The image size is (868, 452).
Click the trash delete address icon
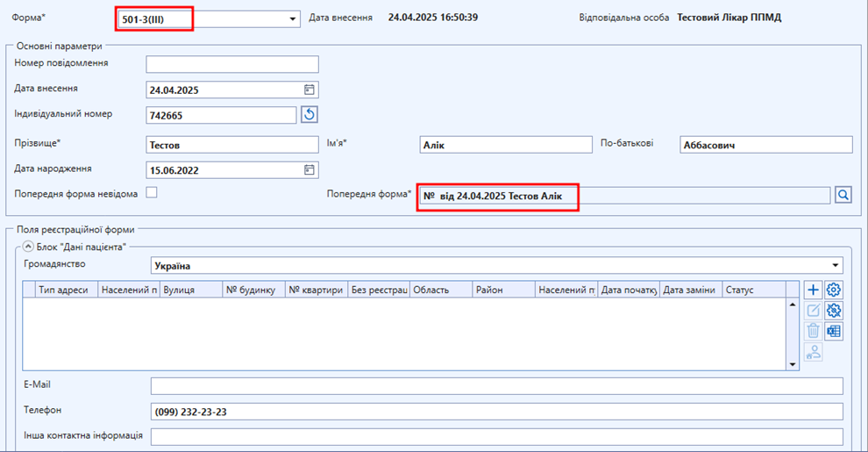[813, 331]
